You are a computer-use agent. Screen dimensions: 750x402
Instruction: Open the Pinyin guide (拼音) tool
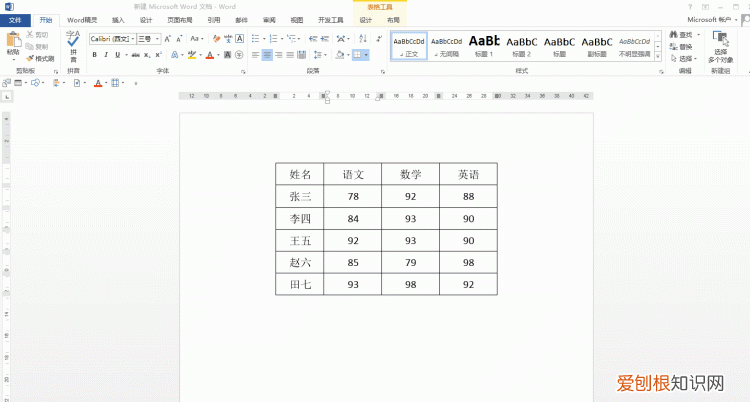[x=73, y=46]
